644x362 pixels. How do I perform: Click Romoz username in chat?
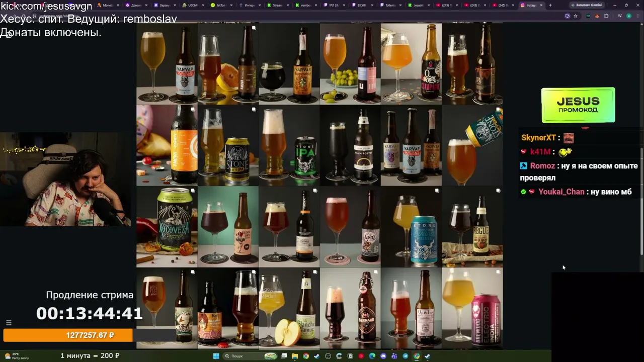click(542, 166)
